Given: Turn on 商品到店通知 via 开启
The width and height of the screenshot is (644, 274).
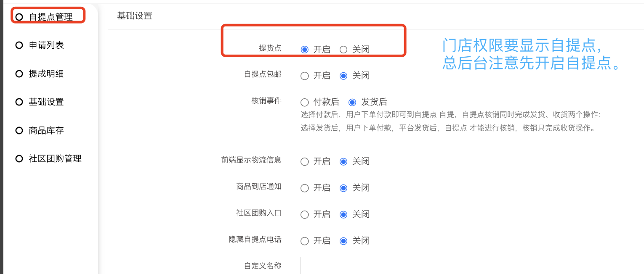Looking at the screenshot, I should point(305,188).
